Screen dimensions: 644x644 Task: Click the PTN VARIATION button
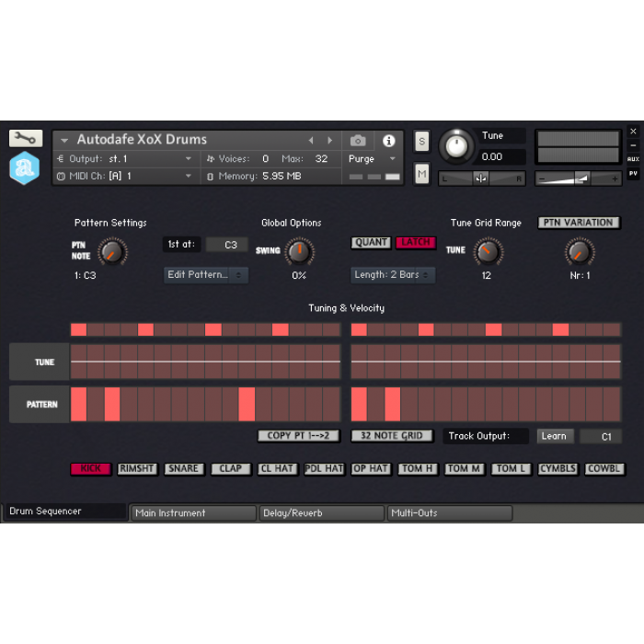point(579,223)
